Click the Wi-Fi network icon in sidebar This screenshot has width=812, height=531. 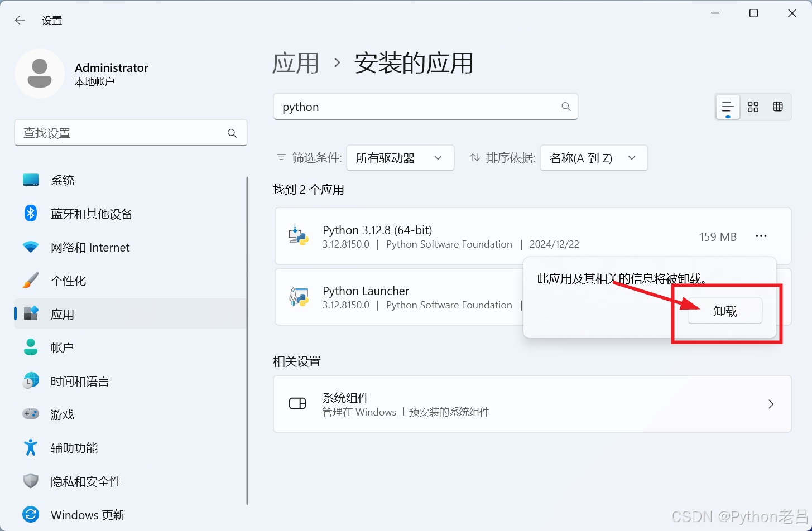click(31, 247)
